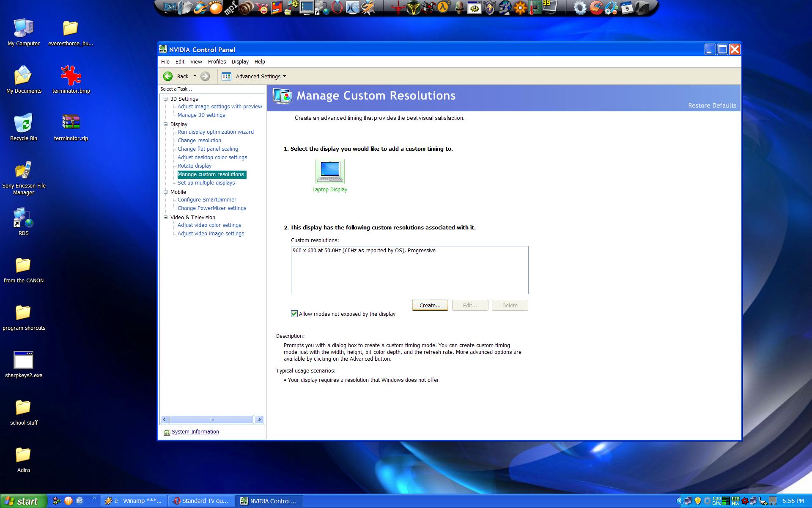The height and width of the screenshot is (508, 812).
Task: Open Change resolution task
Action: click(199, 141)
